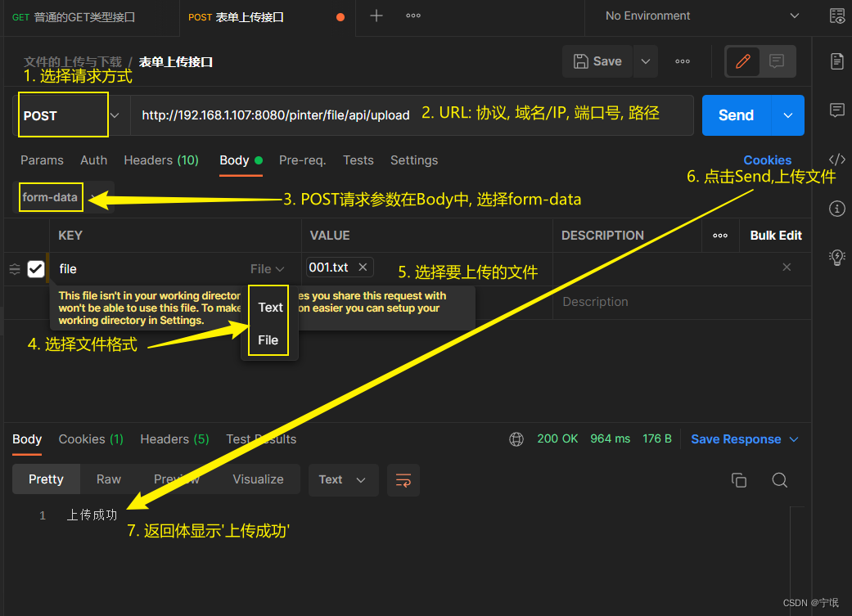852x616 pixels.
Task: Expand the Send button arrow options
Action: pyautogui.click(x=787, y=115)
